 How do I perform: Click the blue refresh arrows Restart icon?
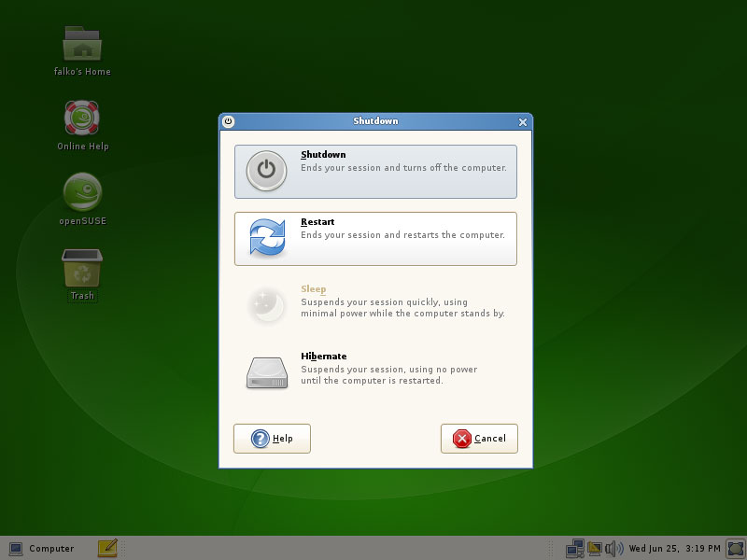click(x=267, y=237)
